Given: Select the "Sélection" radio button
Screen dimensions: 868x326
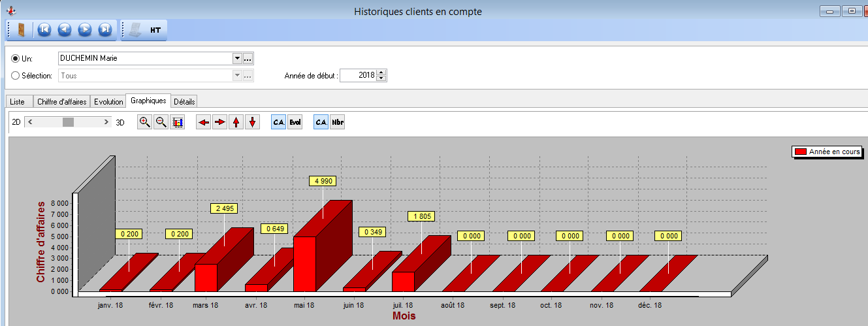Looking at the screenshot, I should (16, 76).
